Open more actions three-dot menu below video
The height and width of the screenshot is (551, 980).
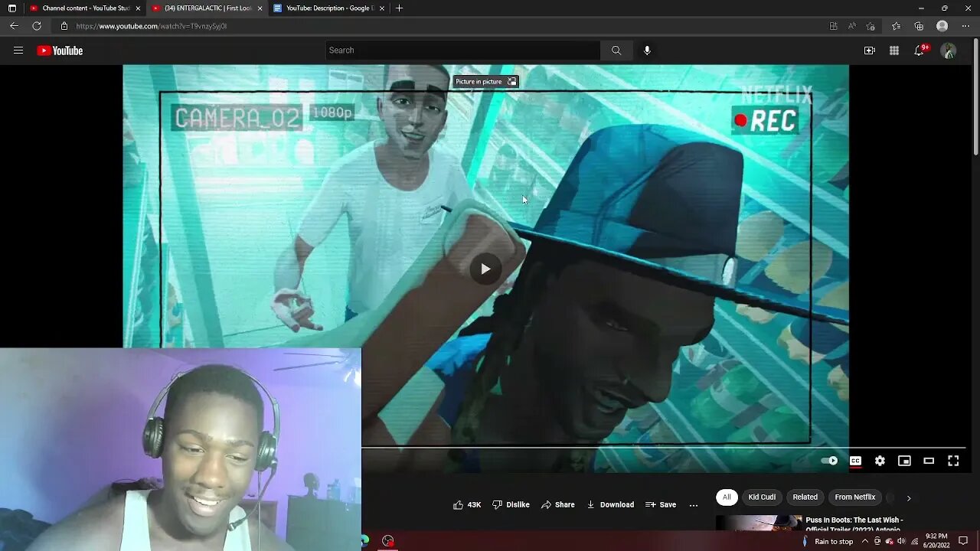click(x=694, y=505)
